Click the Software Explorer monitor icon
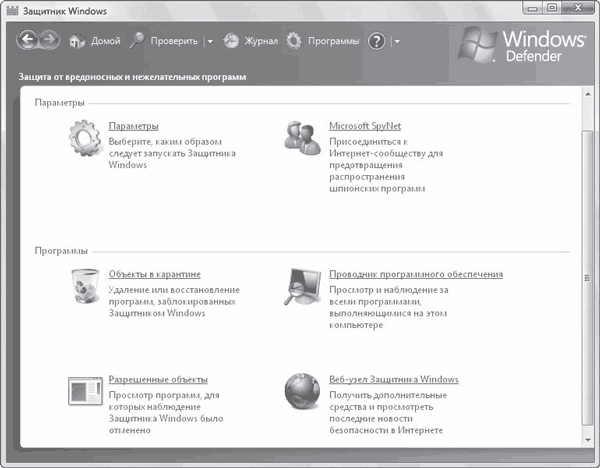Image resolution: width=600 pixels, height=468 pixels. [x=302, y=286]
